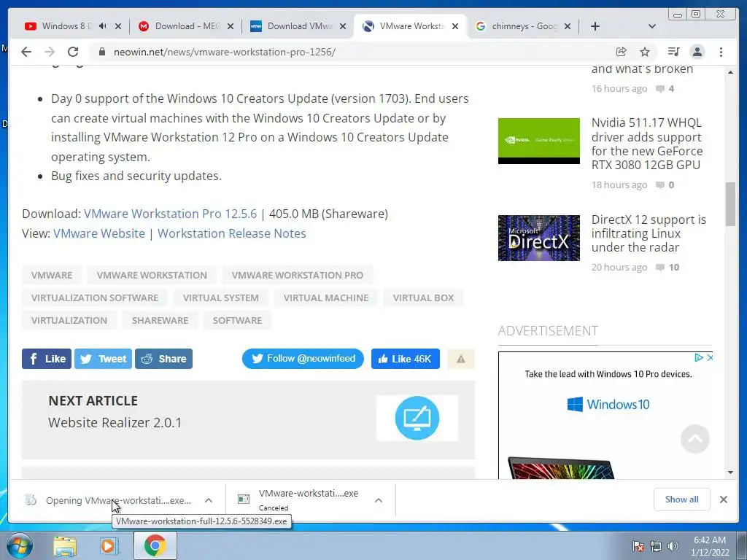Click the Nvidia article thumbnail
Viewport: 747px width, 560px height.
pos(539,141)
